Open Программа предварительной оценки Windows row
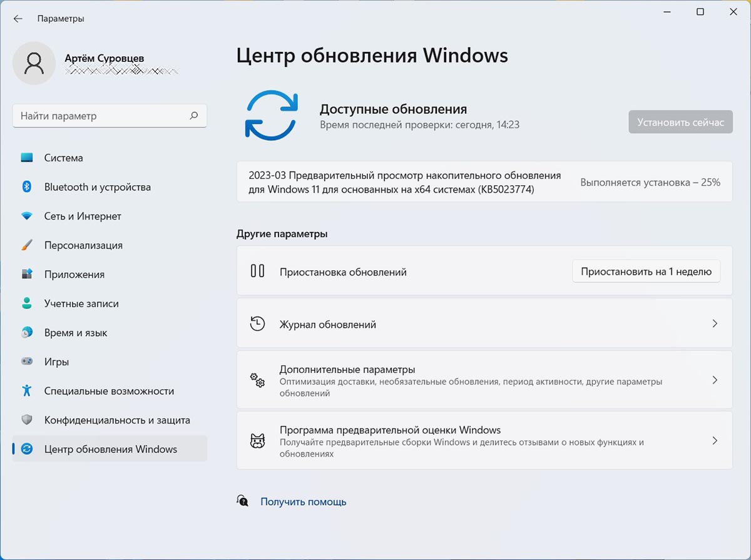Viewport: 751px width, 560px height. click(x=484, y=440)
